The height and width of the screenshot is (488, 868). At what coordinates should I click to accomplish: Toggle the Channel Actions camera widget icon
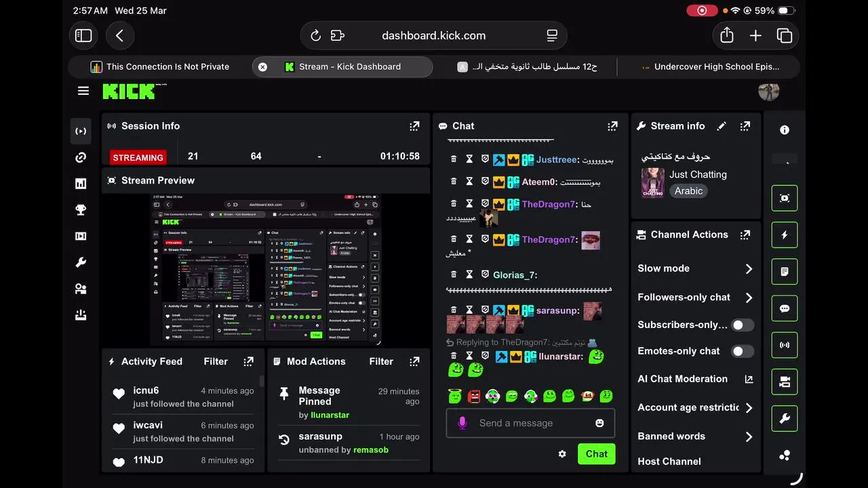pos(785,382)
